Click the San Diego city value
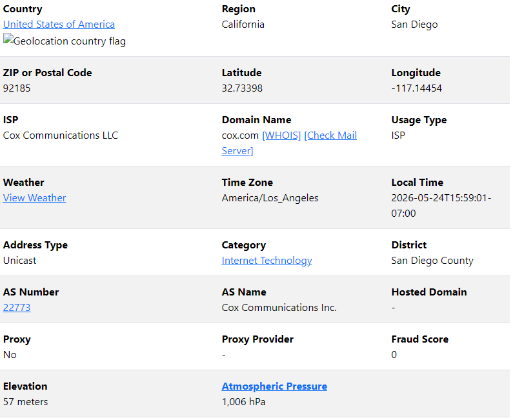 [414, 25]
